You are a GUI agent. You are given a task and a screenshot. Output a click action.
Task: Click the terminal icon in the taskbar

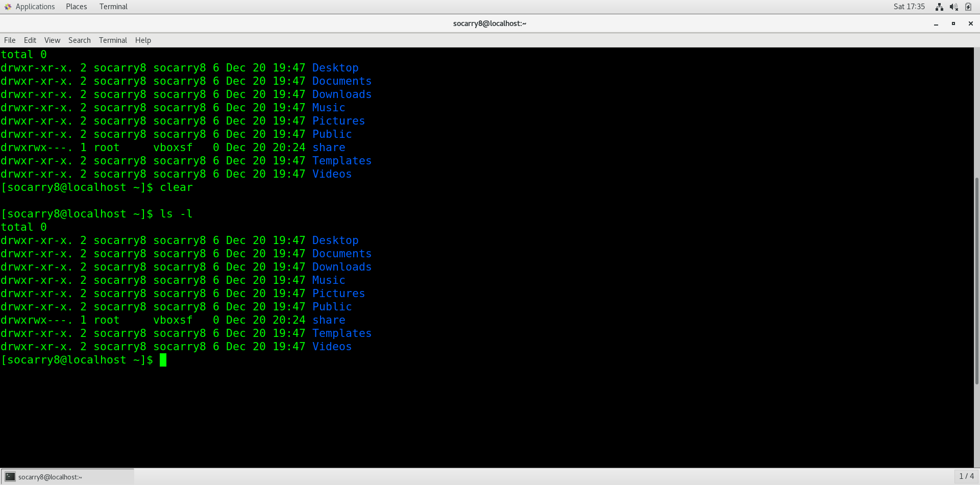point(10,477)
